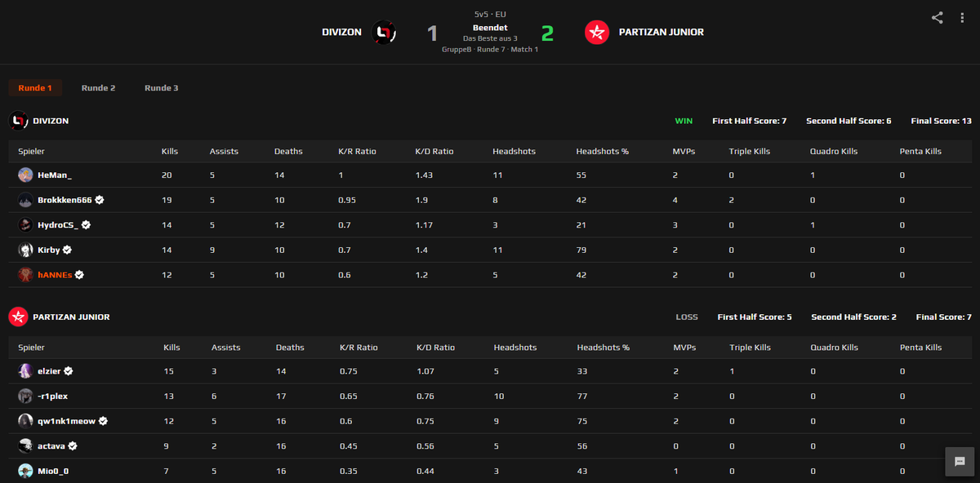Click verified badge next to elzier
Viewport: 980px width, 483px height.
point(69,371)
